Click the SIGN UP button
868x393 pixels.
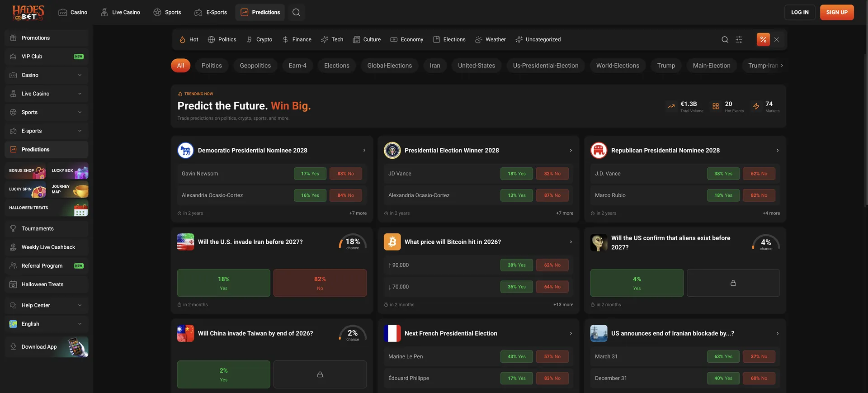tap(837, 12)
